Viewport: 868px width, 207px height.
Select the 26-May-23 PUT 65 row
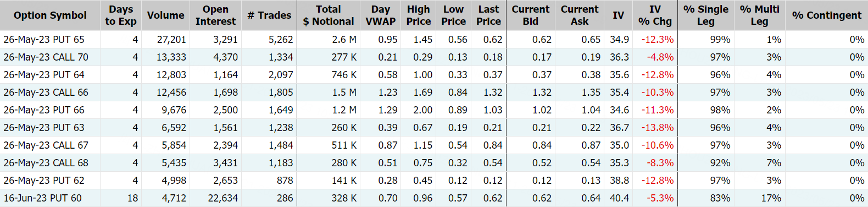pos(434,40)
